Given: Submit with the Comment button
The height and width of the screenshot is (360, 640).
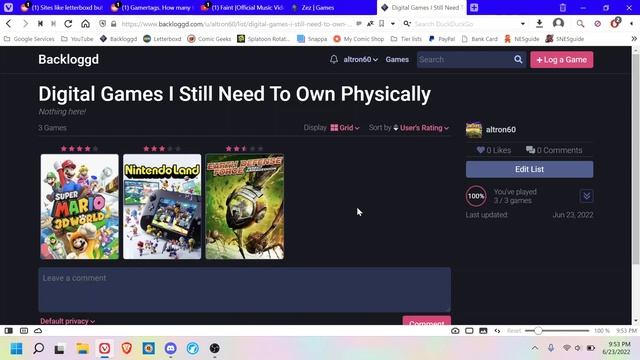Looking at the screenshot, I should pos(427,321).
